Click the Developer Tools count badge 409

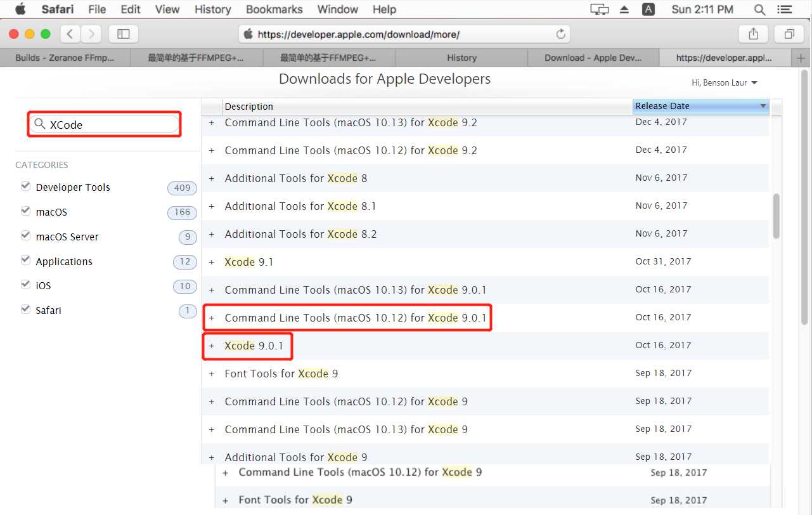[x=183, y=188]
